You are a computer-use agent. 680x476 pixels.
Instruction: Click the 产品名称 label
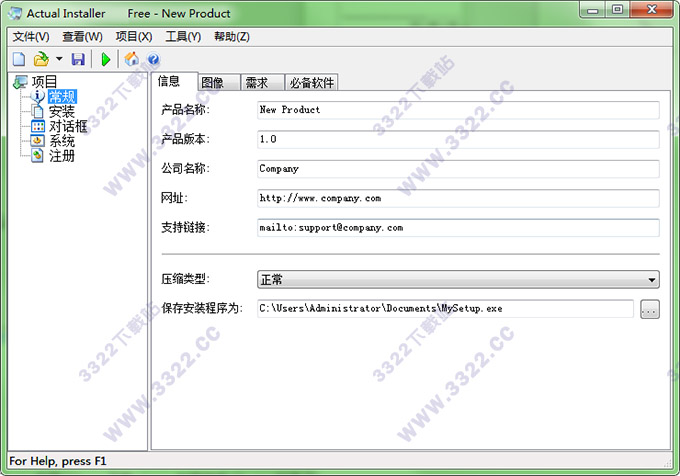coord(185,110)
